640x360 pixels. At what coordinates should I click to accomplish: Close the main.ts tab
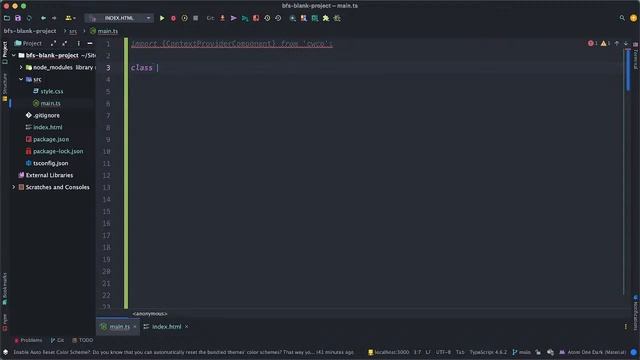coord(135,327)
